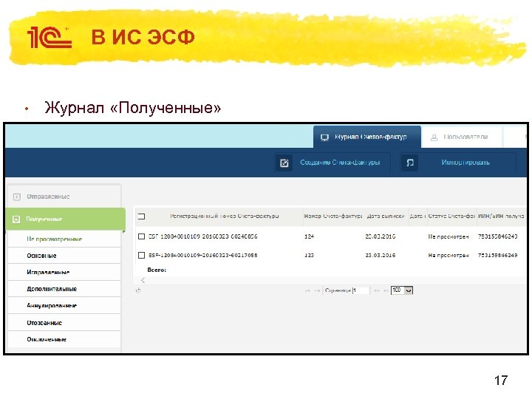Image resolution: width=532 pixels, height=399 pixels.
Task: Click the refresh icon below the table
Action: click(x=138, y=290)
